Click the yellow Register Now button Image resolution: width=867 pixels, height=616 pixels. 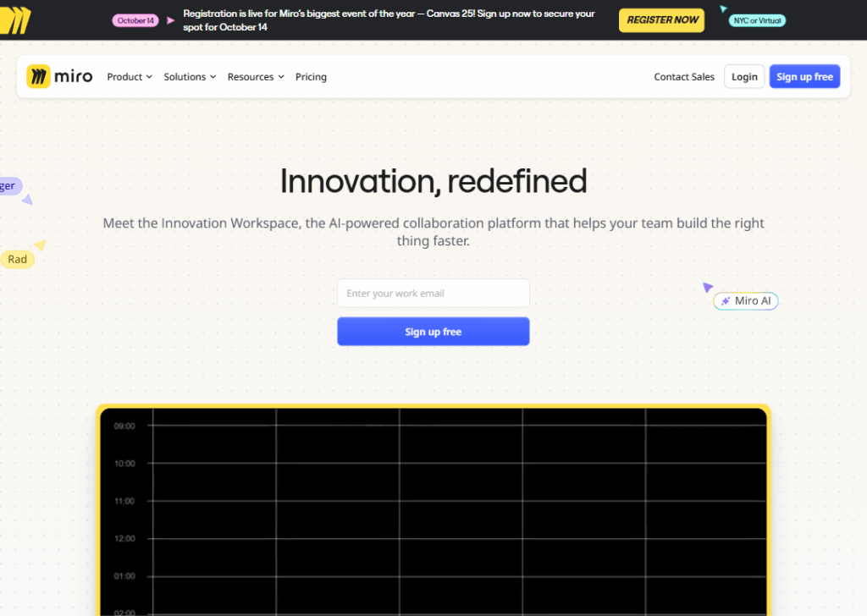[661, 20]
